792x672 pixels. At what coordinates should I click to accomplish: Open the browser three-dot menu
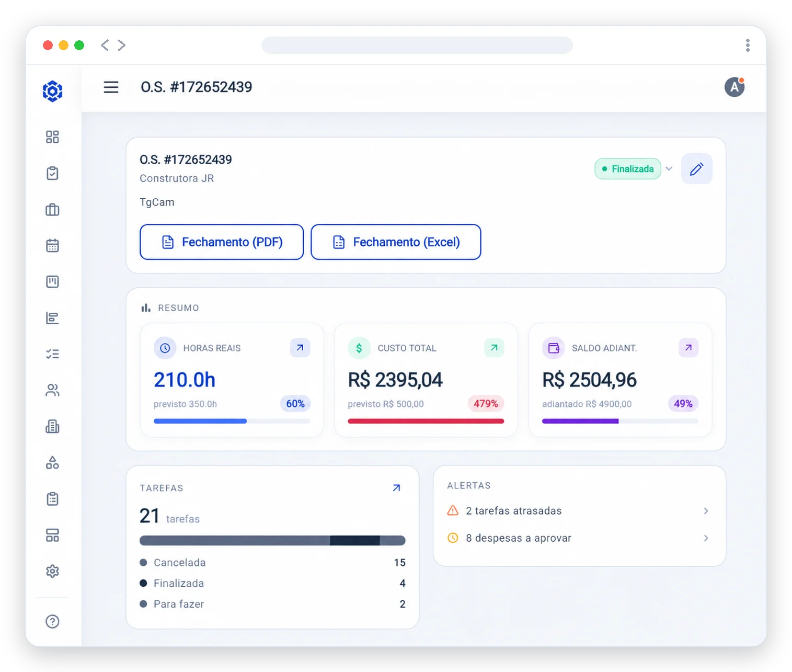pyautogui.click(x=748, y=45)
